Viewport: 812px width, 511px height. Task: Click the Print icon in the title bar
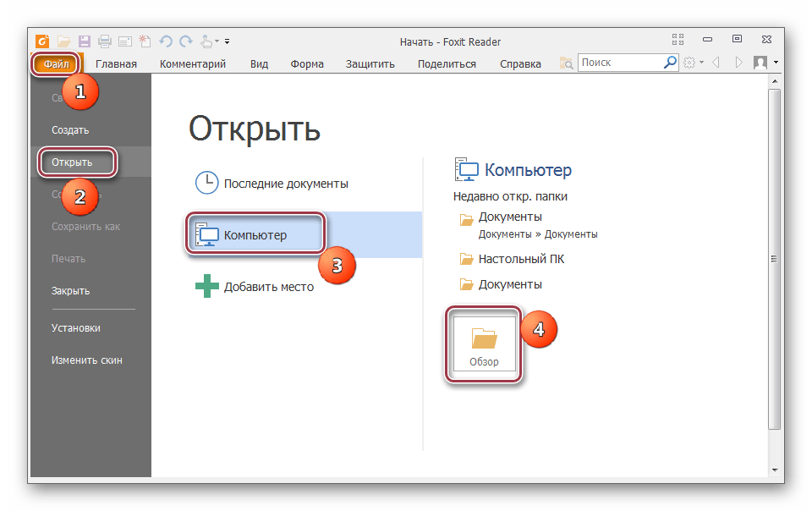pos(105,41)
